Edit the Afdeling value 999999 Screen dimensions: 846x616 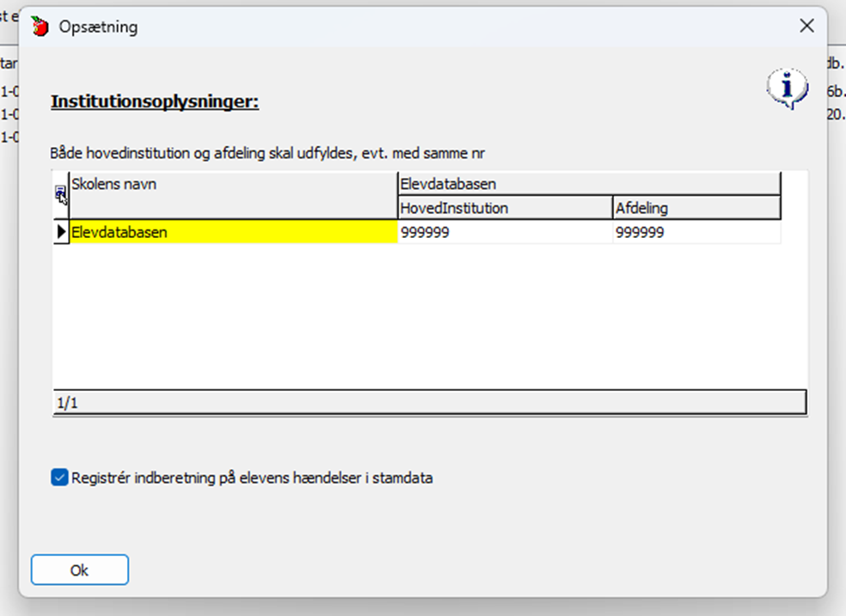696,232
